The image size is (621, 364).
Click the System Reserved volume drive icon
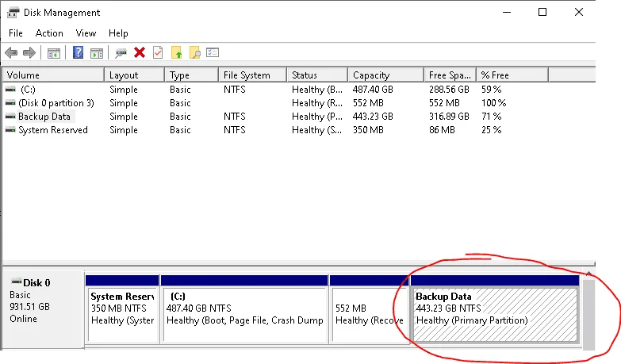10,130
